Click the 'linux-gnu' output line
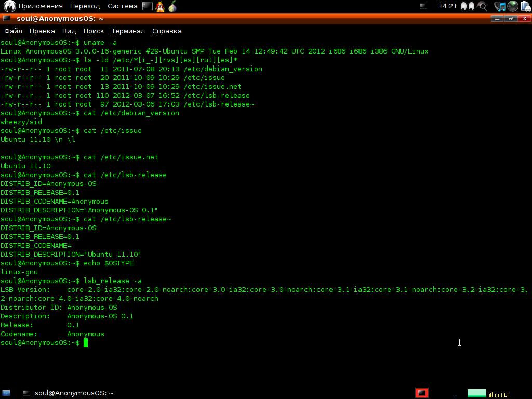Screen dimensions: 532x399 19,272
